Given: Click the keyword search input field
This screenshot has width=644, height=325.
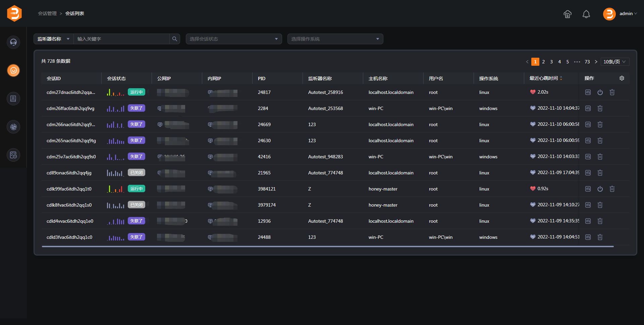Looking at the screenshot, I should 121,39.
